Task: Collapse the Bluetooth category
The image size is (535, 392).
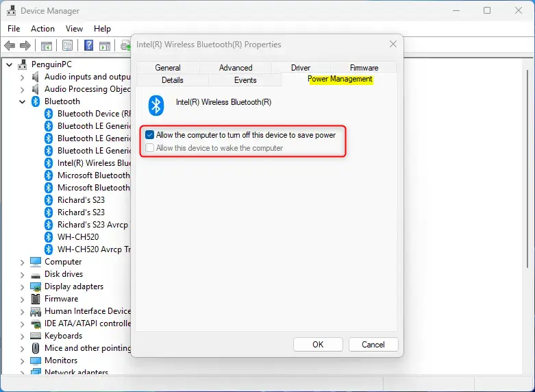Action: click(22, 101)
